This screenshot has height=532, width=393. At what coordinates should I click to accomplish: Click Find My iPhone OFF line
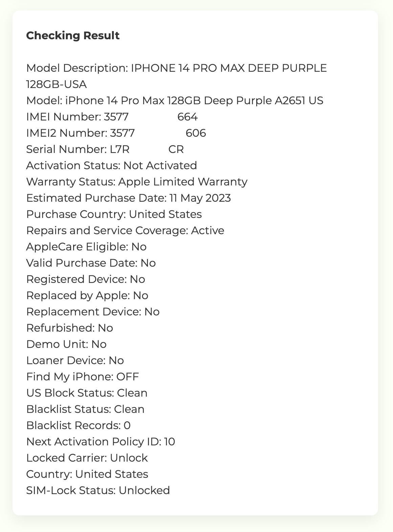tap(83, 377)
